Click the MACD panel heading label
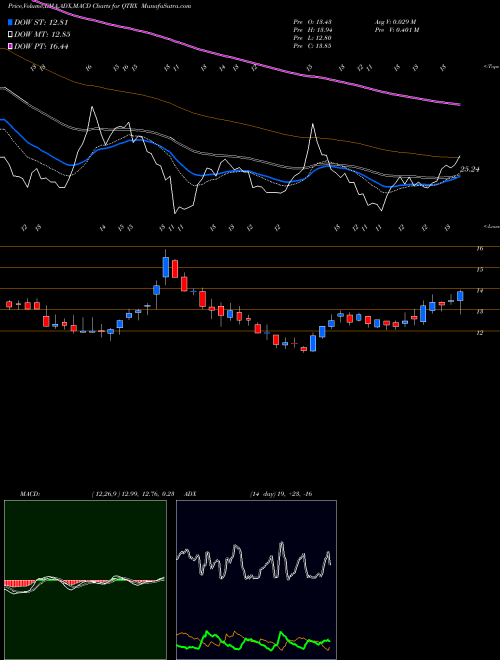Screen dimensions: 500x660 [x=29, y=494]
